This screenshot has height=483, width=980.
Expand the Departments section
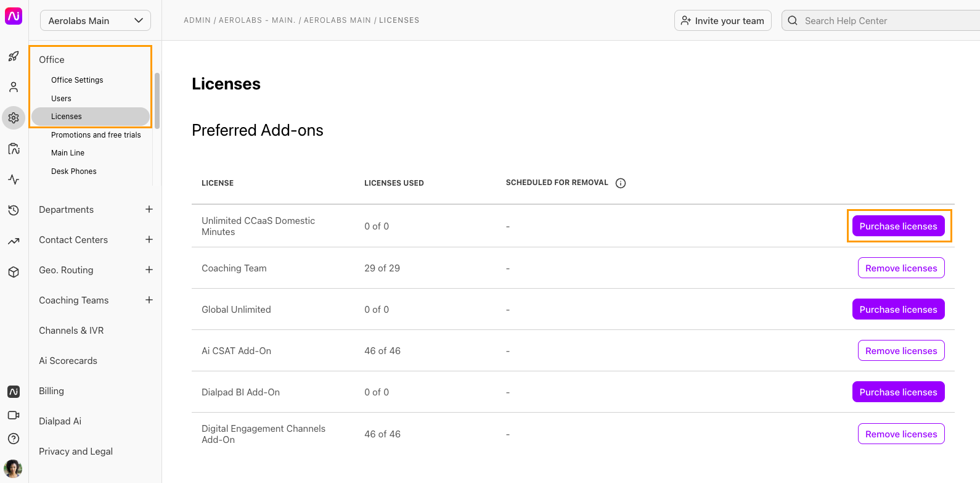[x=66, y=210]
